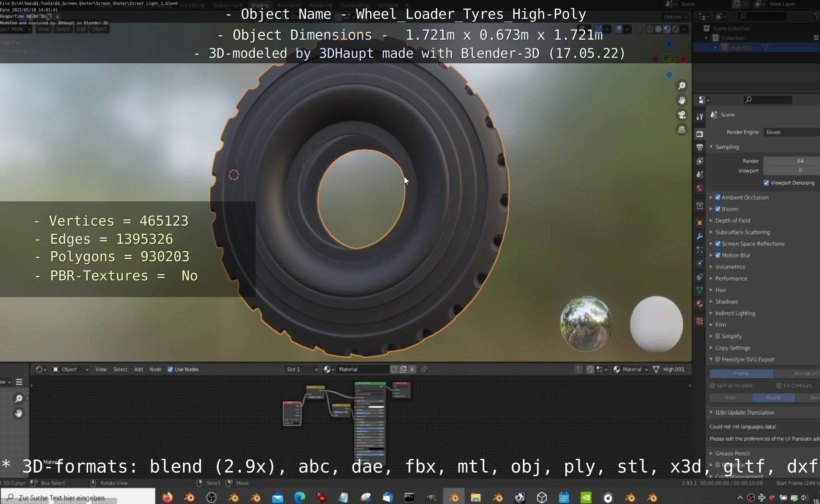Open the Mail app from taskbar
Viewport: 820px width, 504px height.
click(x=278, y=497)
